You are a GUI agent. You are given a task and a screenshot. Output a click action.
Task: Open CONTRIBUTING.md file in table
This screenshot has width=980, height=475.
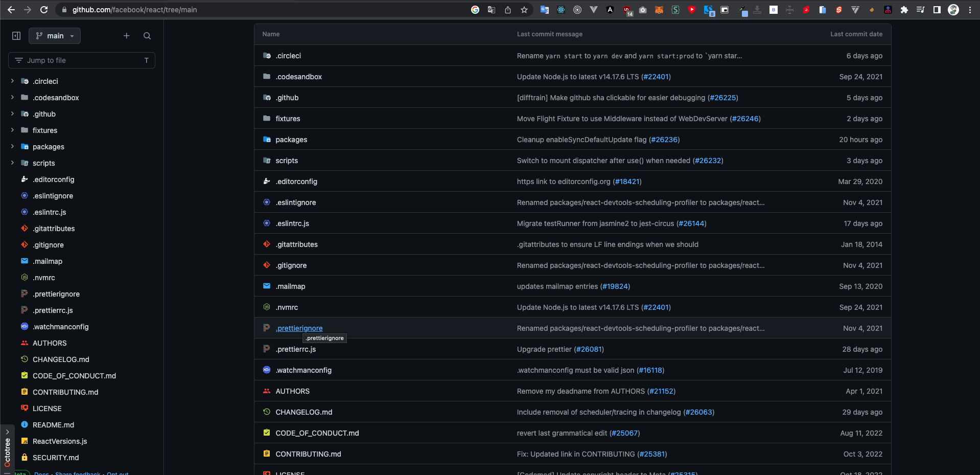308,454
